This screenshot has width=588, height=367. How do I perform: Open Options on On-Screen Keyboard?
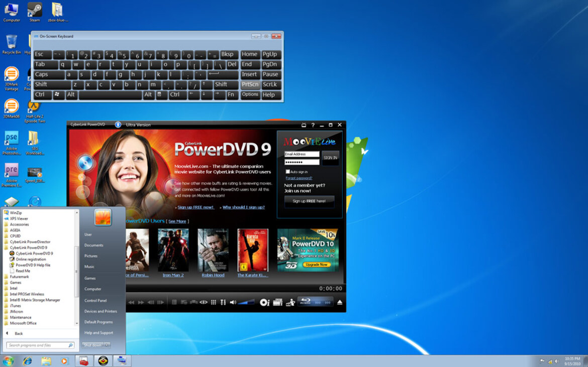250,95
